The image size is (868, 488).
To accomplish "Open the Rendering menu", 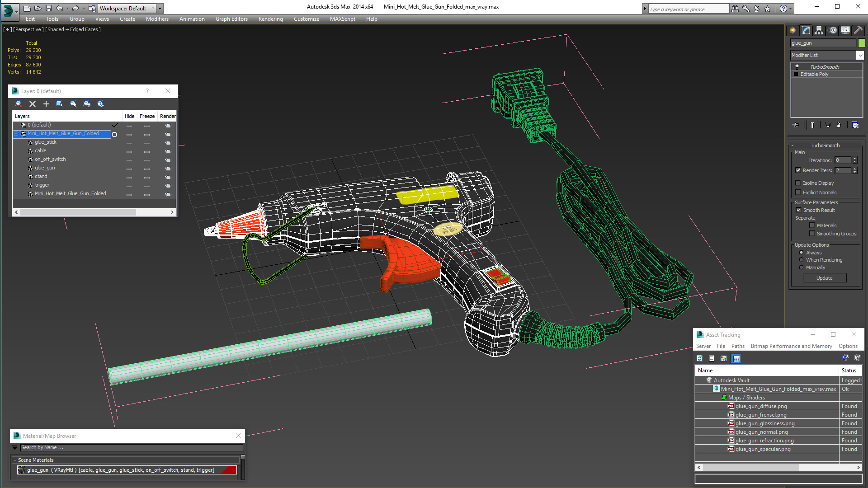I will tap(270, 19).
